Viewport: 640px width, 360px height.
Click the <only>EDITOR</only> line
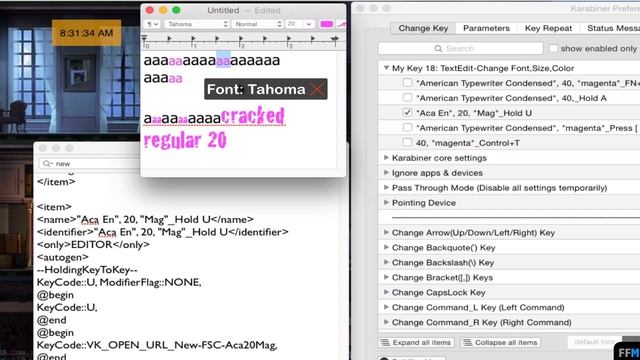[93, 244]
